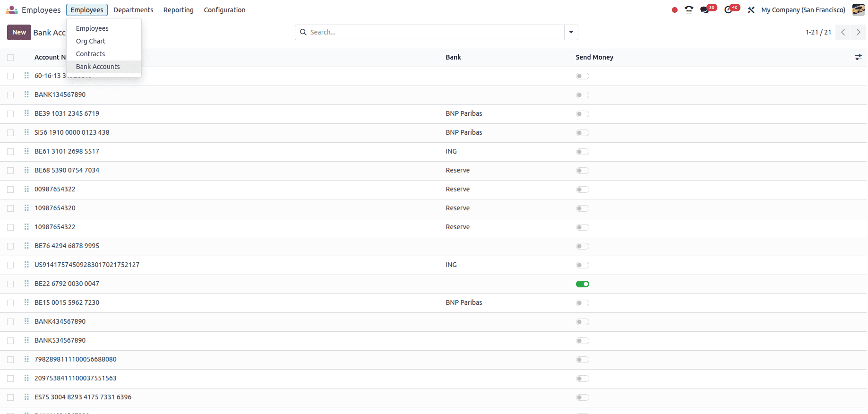Go to the previous page arrow
This screenshot has height=414, width=868.
[x=843, y=32]
